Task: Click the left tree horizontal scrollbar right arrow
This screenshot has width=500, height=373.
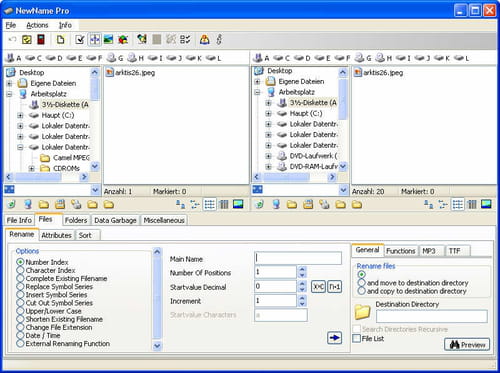Action: click(84, 177)
